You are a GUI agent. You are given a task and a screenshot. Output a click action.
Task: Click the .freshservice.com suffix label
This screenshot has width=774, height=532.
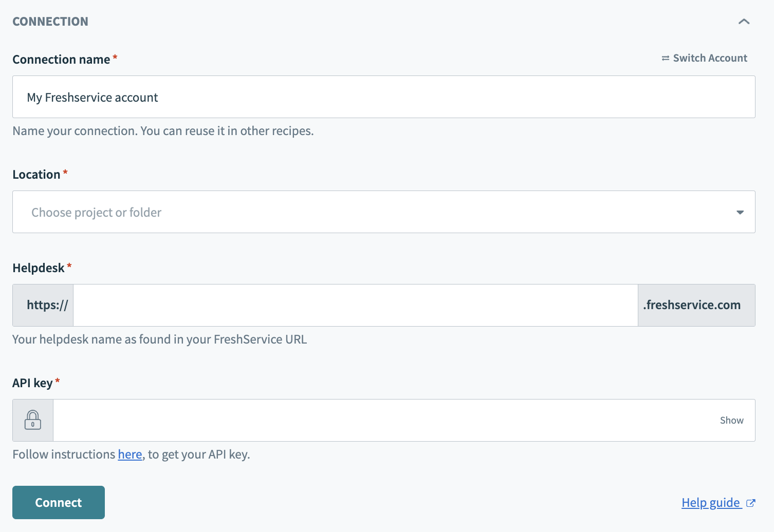pyautogui.click(x=692, y=305)
